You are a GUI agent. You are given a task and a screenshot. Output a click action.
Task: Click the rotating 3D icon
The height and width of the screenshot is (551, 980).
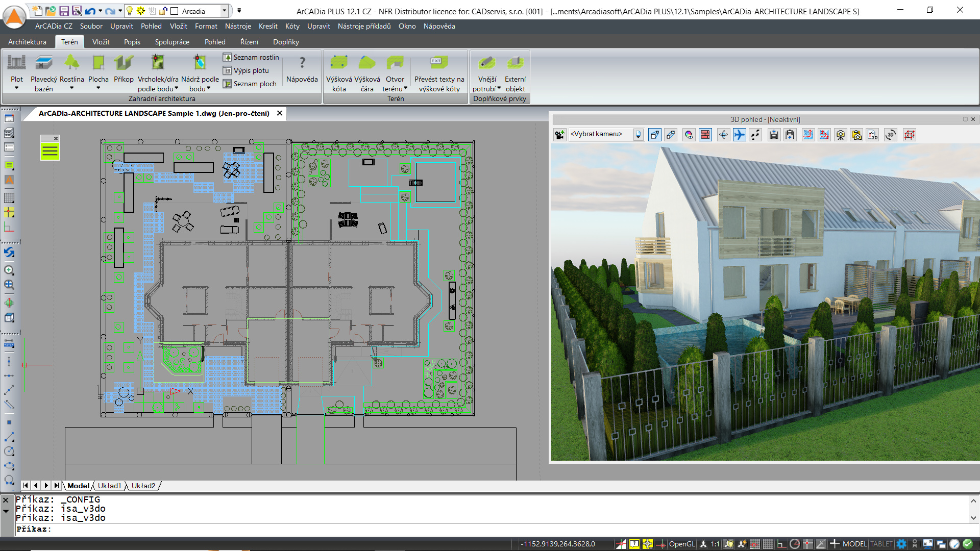[x=891, y=135]
